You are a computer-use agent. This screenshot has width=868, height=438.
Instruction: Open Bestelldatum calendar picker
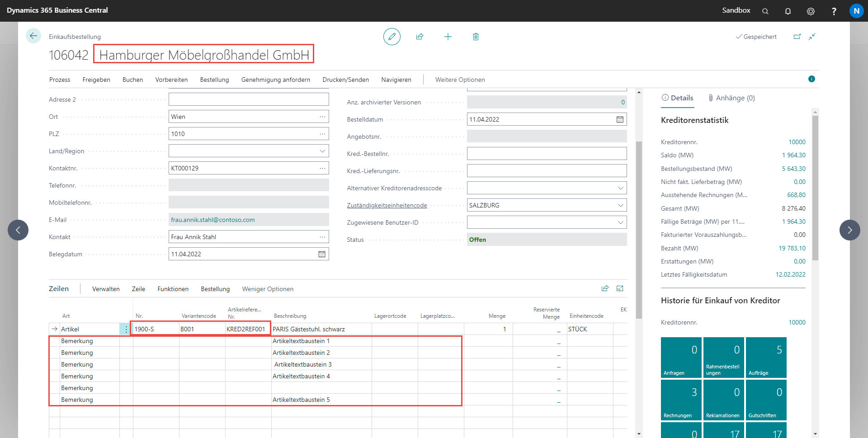coord(620,119)
